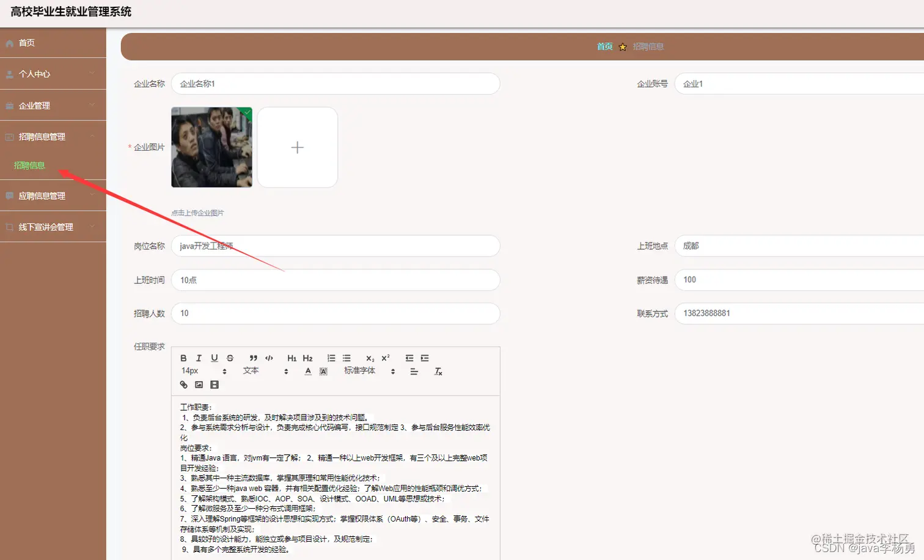
Task: Apply Heading 1 style
Action: (292, 358)
